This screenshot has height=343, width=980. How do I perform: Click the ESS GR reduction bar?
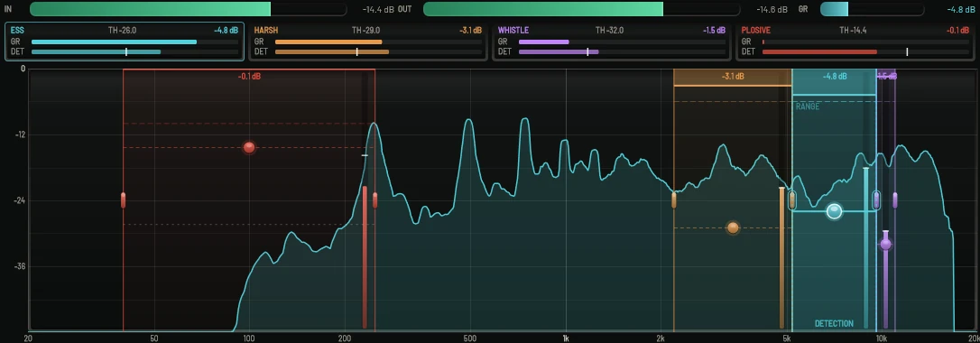114,42
